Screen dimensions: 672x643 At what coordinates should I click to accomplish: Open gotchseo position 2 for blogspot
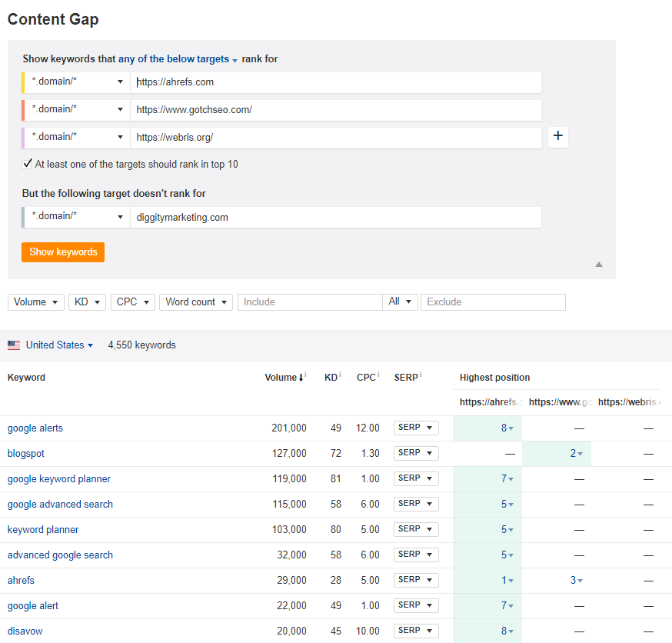coord(576,453)
